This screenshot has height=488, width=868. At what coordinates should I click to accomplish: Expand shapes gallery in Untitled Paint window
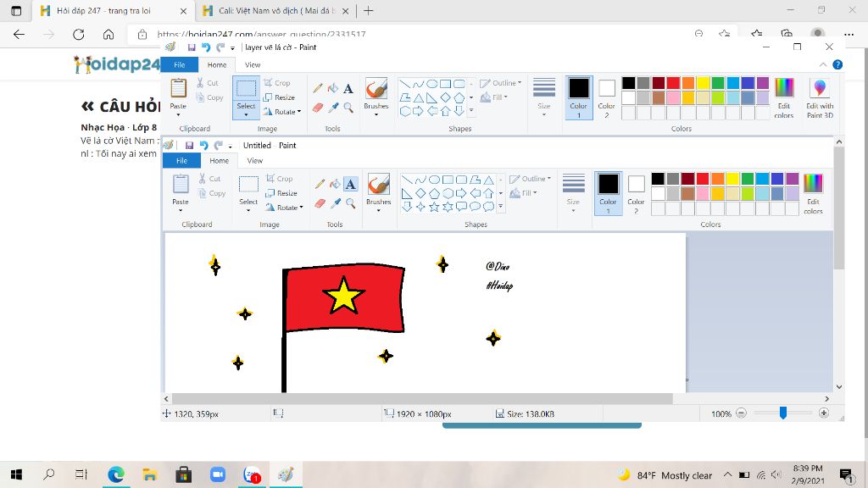point(500,207)
